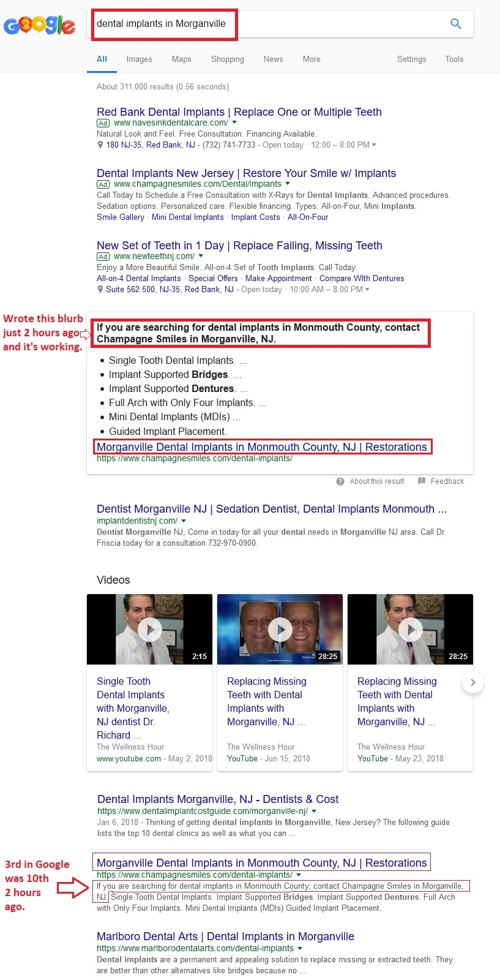This screenshot has height=980, width=500.
Task: Click the About this result question icon
Action: pos(340,481)
